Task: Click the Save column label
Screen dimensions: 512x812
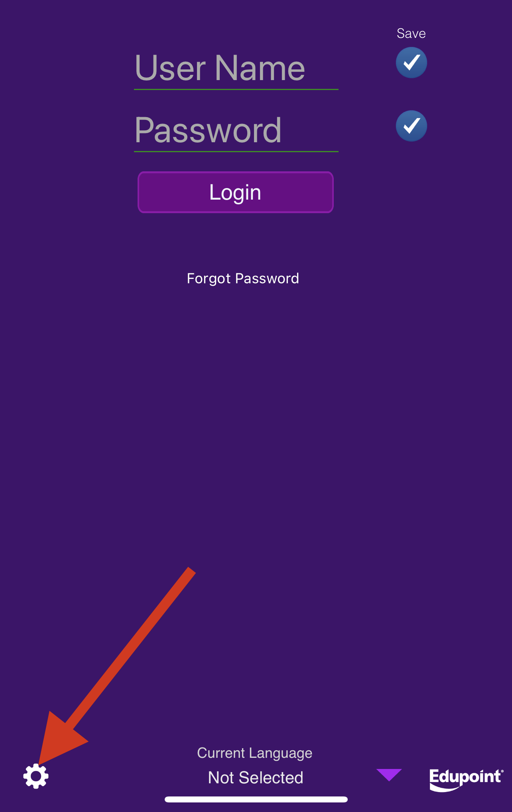Action: point(411,33)
